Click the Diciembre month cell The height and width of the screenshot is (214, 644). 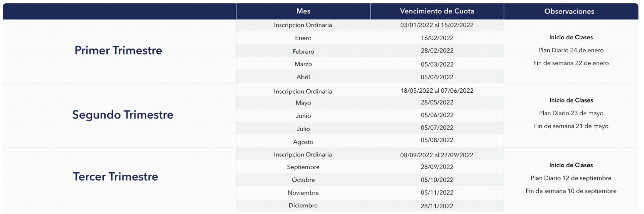pos(303,205)
